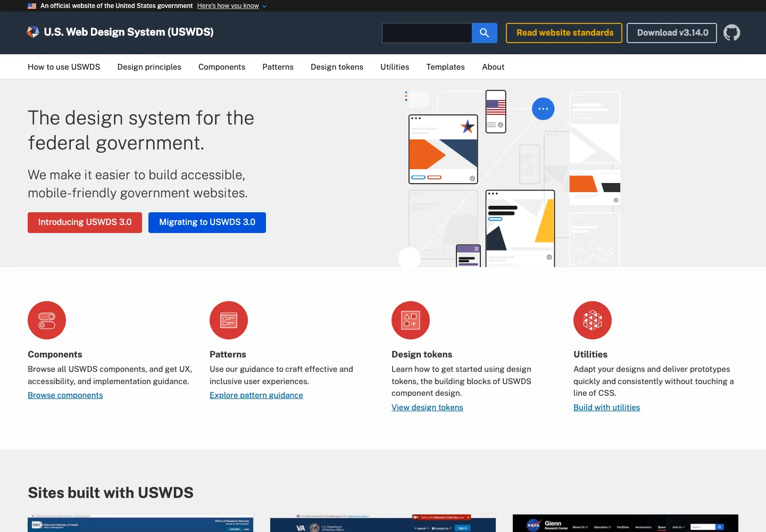Click the Utilities heading text
Viewport: 766px width, 532px height.
(x=590, y=354)
